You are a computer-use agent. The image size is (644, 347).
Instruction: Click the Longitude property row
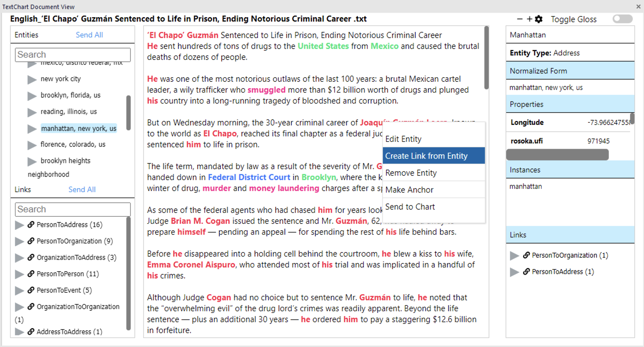(x=569, y=122)
